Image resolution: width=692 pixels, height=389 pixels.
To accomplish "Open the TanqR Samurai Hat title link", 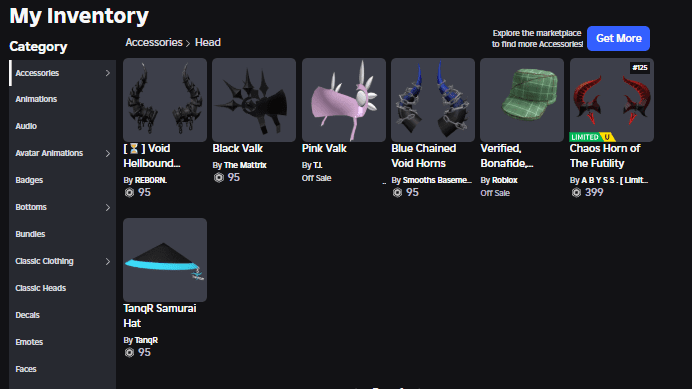I will pos(160,316).
